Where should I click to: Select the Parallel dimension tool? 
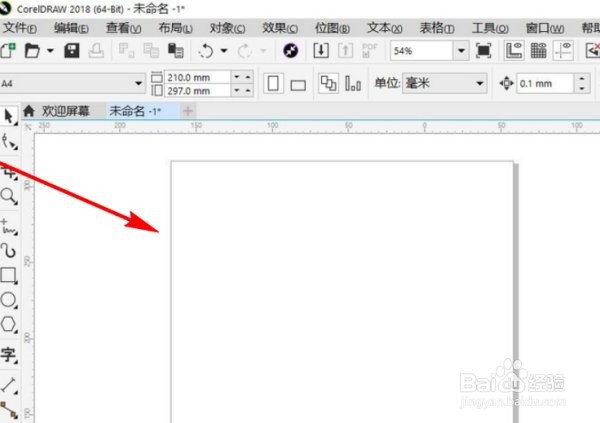(x=8, y=385)
